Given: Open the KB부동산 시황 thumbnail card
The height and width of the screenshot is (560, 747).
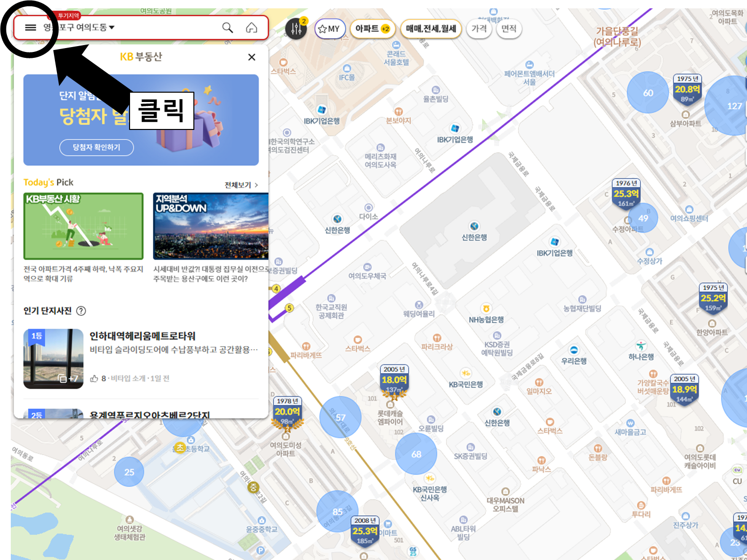Looking at the screenshot, I should [x=83, y=226].
